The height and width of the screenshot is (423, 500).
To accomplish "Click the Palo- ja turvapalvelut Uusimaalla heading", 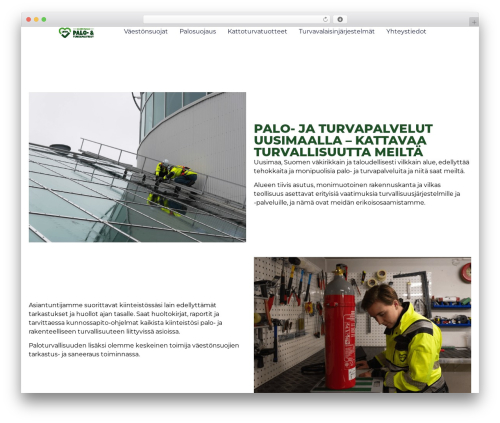I will coord(343,140).
